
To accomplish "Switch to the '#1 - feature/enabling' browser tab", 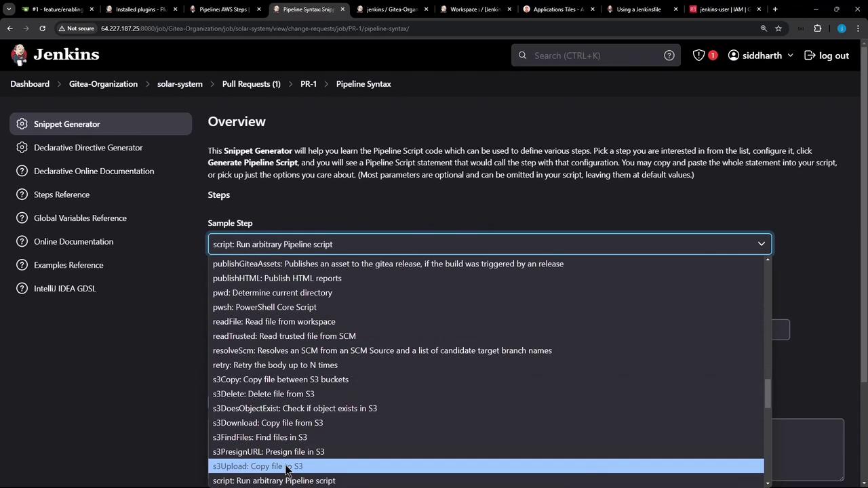I will (x=58, y=9).
